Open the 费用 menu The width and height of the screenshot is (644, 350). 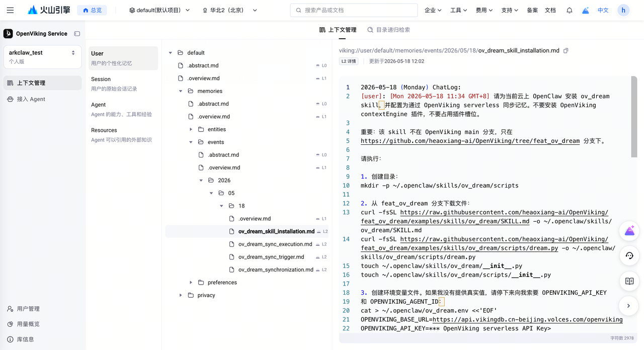pyautogui.click(x=484, y=10)
